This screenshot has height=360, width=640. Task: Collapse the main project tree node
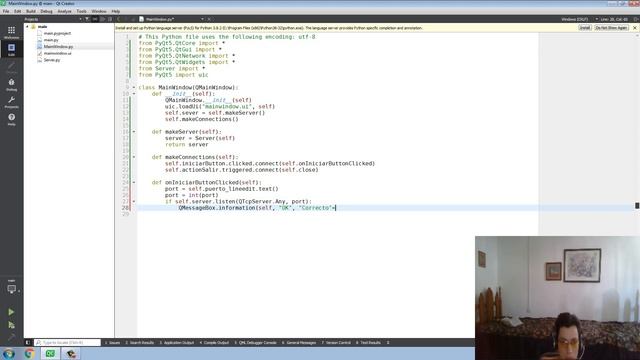pos(27,27)
